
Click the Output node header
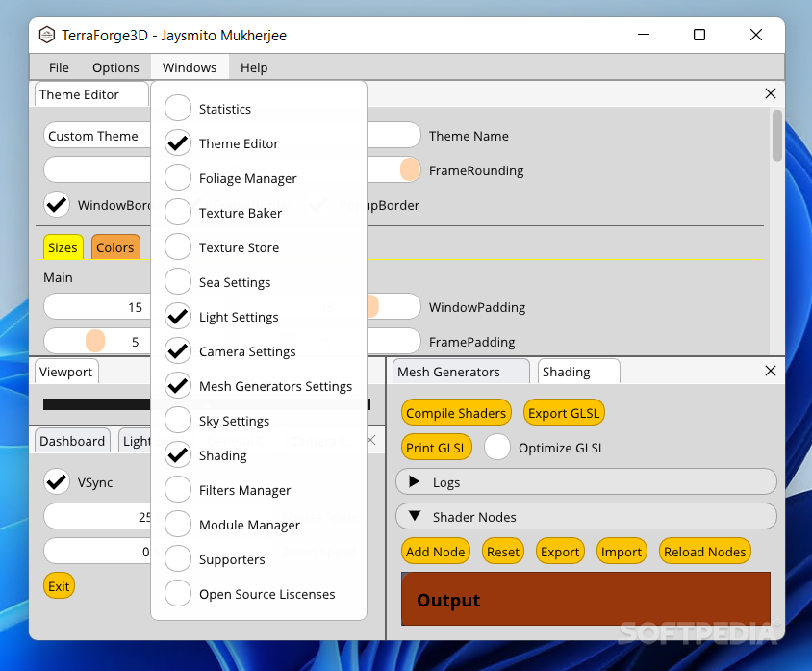586,600
